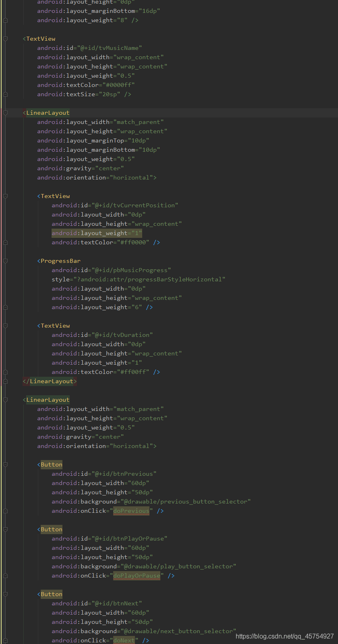
Task: Click the previous_button_selector drawable reference
Action: (186, 502)
